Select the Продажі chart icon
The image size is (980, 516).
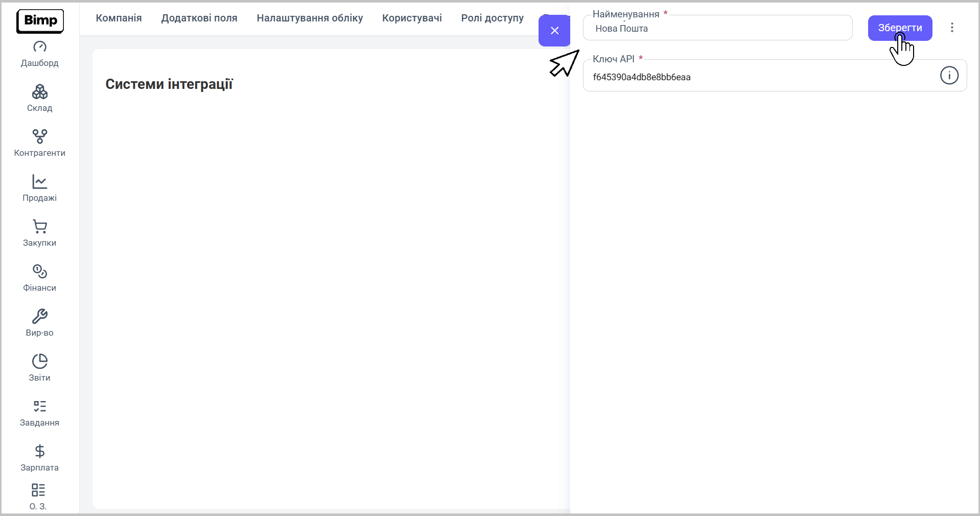[x=39, y=182]
